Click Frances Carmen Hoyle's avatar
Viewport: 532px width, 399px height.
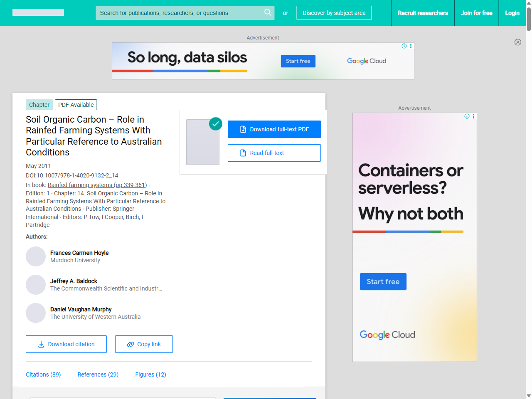tap(36, 256)
